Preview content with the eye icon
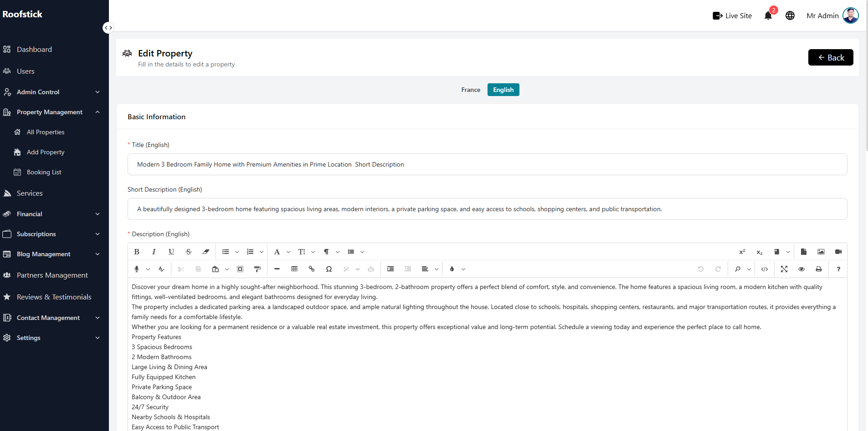Image resolution: width=868 pixels, height=431 pixels. [801, 269]
